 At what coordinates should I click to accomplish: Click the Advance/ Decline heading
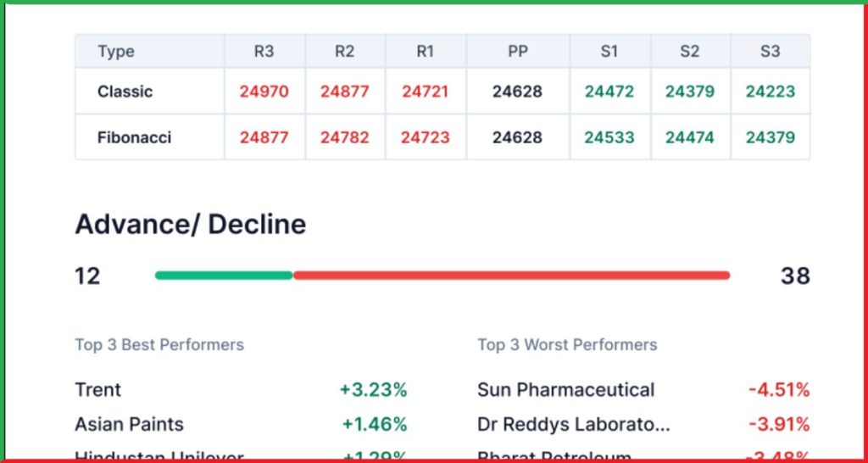(191, 225)
